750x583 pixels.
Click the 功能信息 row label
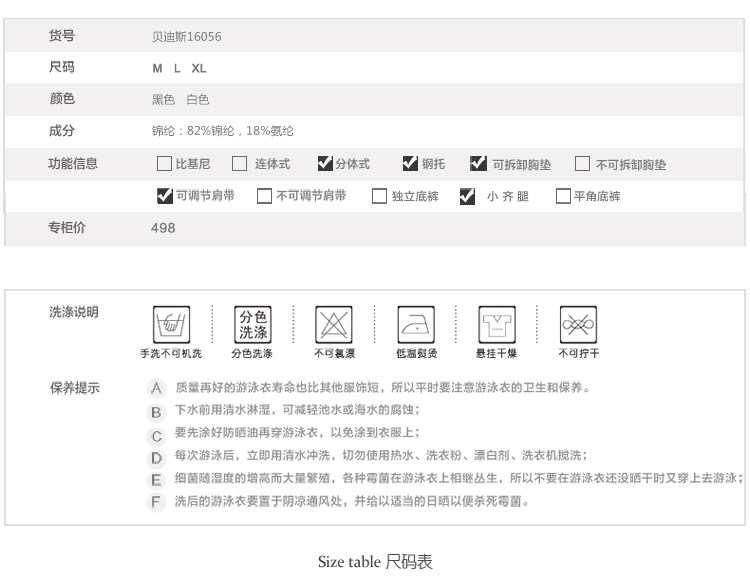[73, 164]
